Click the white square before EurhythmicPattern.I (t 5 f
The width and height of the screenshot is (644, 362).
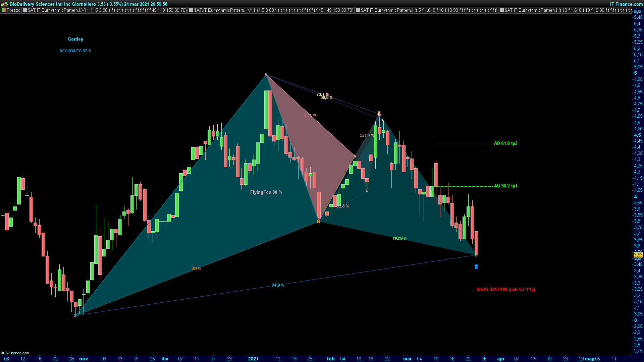point(358,10)
